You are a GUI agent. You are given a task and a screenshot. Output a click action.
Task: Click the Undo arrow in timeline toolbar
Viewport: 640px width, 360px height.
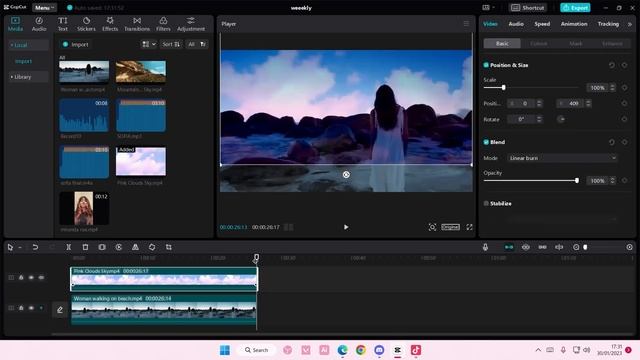(x=35, y=247)
